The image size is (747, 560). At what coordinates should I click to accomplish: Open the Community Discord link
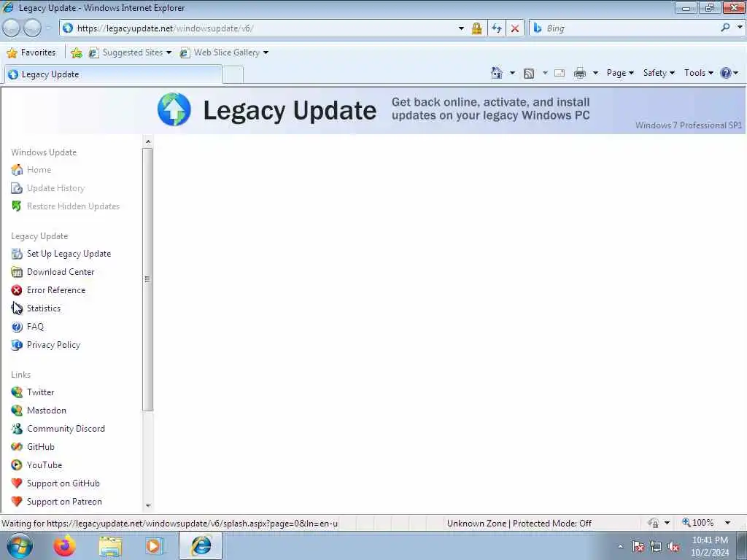pos(66,429)
